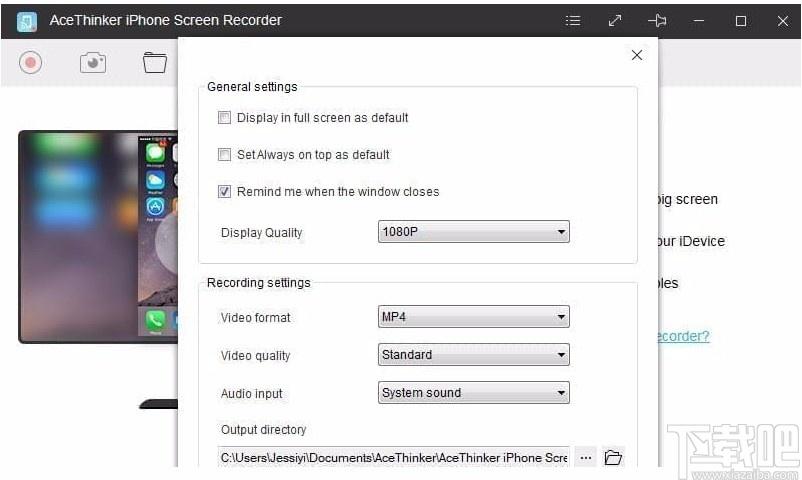Screen dimensions: 802x480
Task: Browse output directory with the ellipsis button
Action: [586, 457]
